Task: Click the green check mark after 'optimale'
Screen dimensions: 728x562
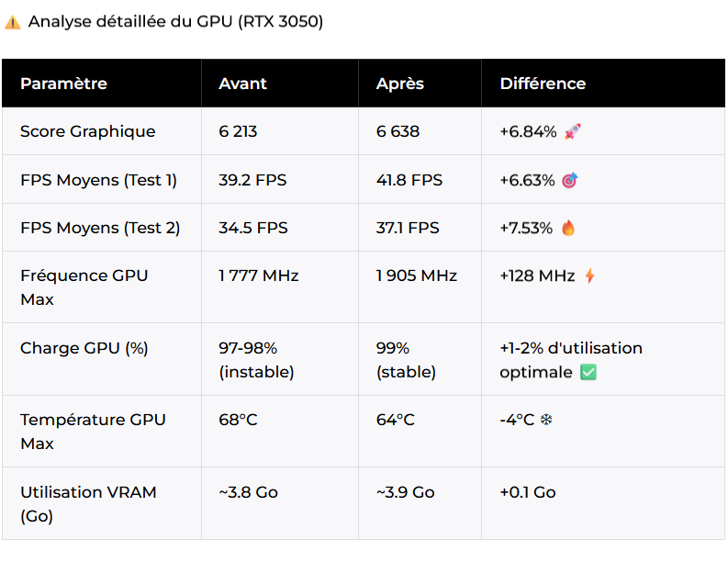Action: tap(588, 372)
